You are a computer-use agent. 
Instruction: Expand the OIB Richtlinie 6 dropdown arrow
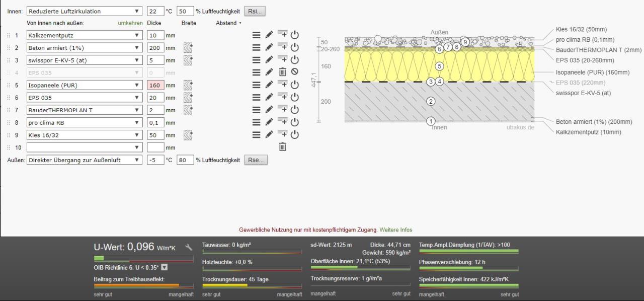pos(164,267)
